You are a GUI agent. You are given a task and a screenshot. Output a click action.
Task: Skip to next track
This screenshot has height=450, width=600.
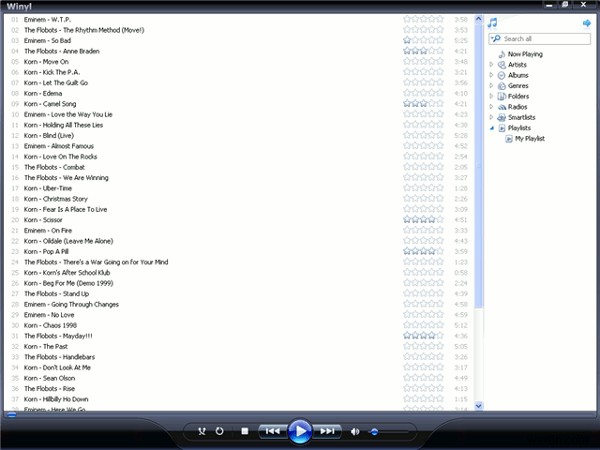(327, 431)
